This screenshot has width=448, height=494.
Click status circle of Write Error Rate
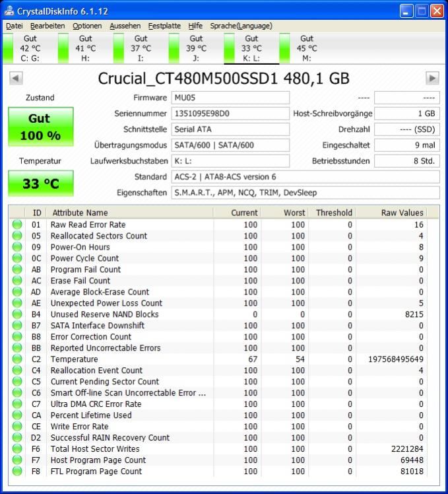point(17,426)
